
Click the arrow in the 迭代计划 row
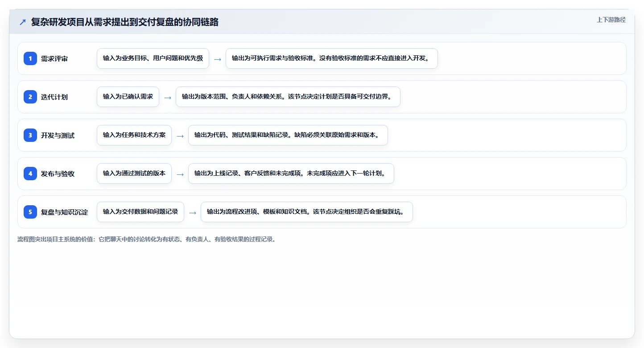168,97
